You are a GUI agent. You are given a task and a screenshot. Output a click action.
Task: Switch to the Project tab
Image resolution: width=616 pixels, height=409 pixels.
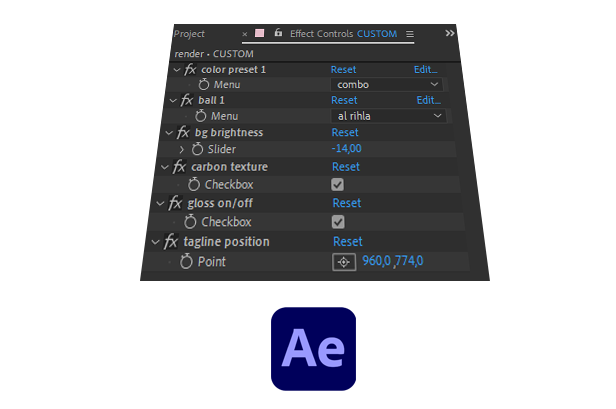pos(189,34)
